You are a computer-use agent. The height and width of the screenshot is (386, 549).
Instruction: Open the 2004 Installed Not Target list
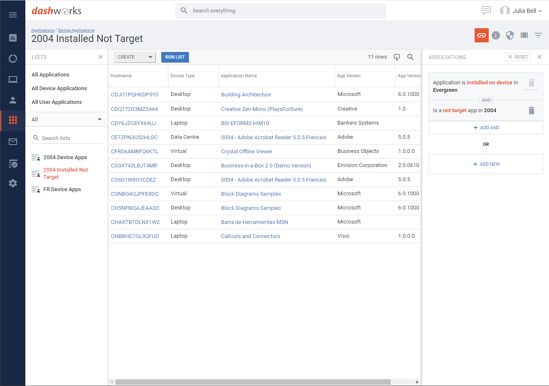(66, 173)
